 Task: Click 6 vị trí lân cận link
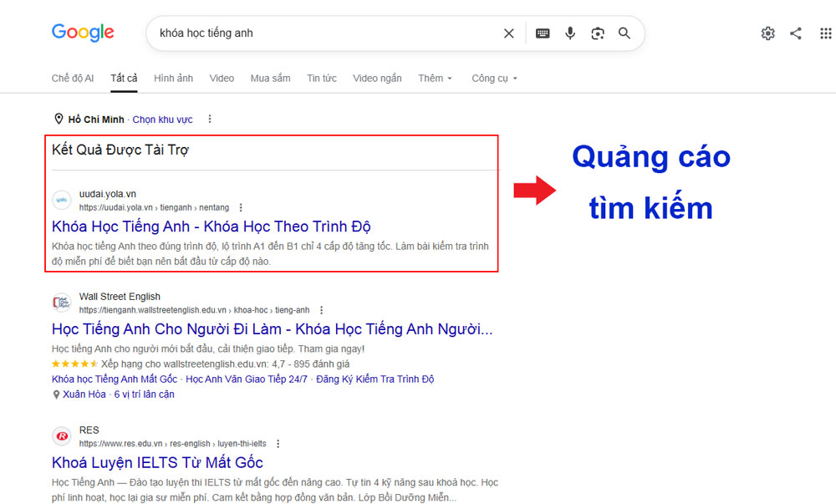pos(144,395)
